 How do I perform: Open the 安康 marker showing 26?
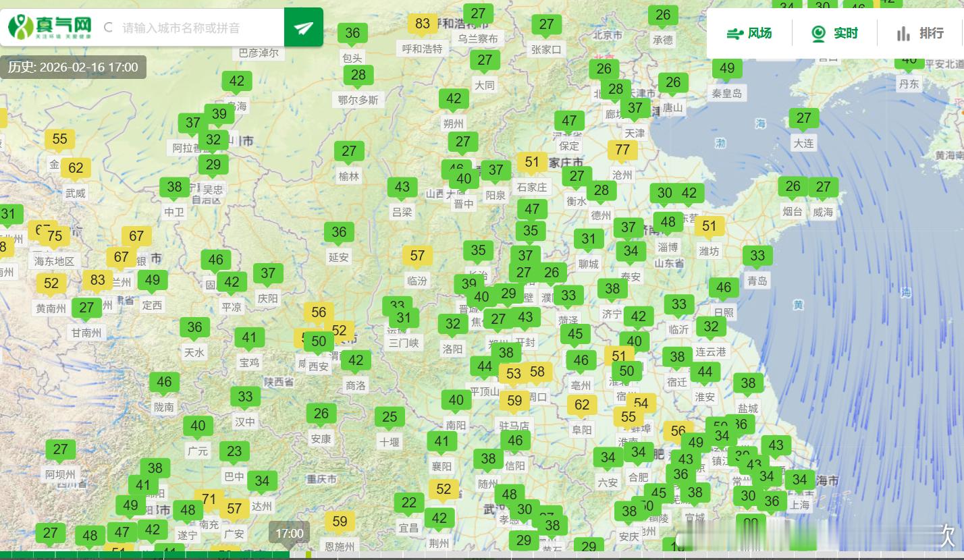tap(321, 416)
